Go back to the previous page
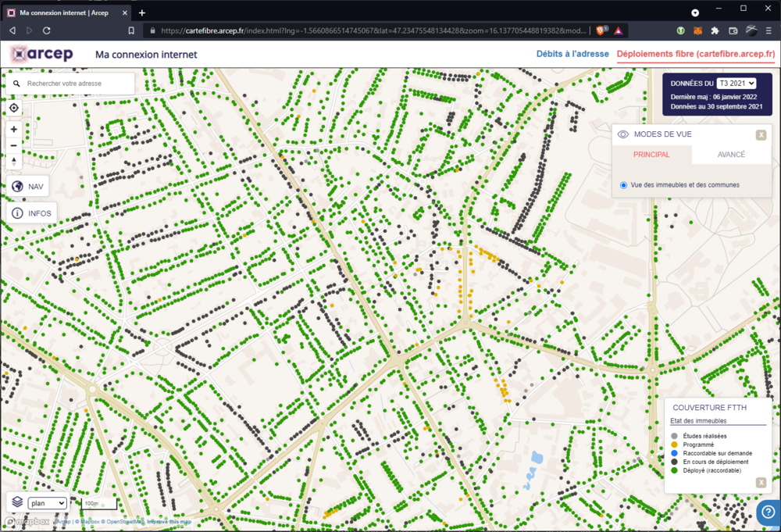This screenshot has height=532, width=781. click(12, 30)
